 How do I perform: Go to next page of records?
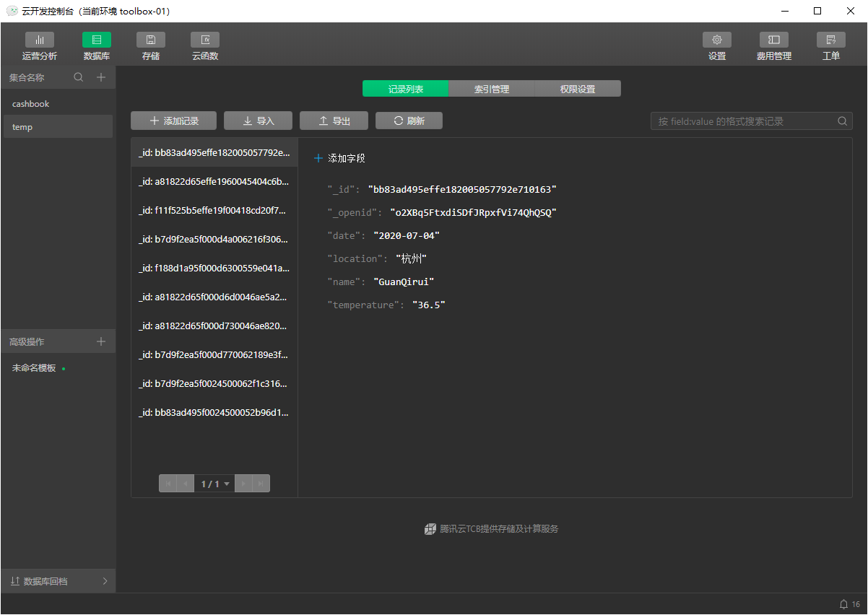click(x=243, y=484)
